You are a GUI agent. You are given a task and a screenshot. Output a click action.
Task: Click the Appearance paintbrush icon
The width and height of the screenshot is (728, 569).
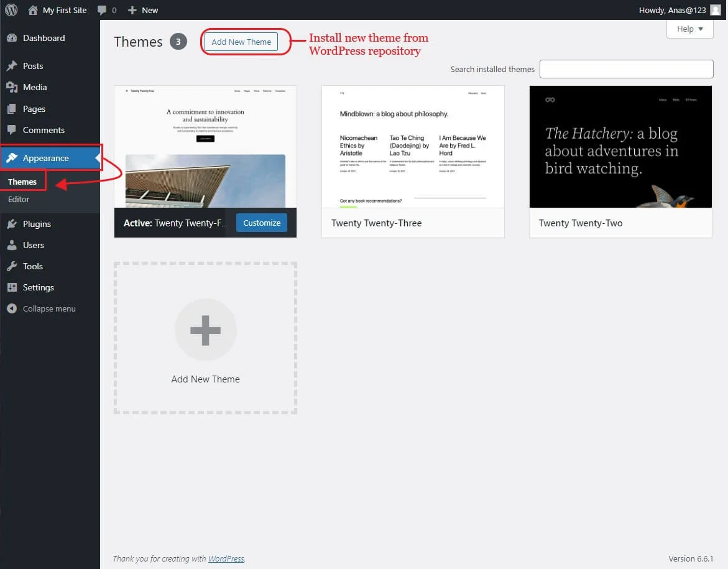(x=12, y=158)
